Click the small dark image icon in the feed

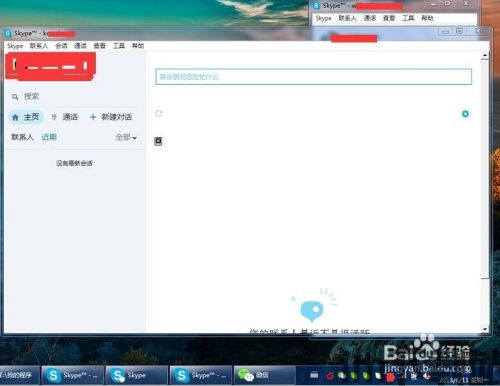[x=158, y=141]
